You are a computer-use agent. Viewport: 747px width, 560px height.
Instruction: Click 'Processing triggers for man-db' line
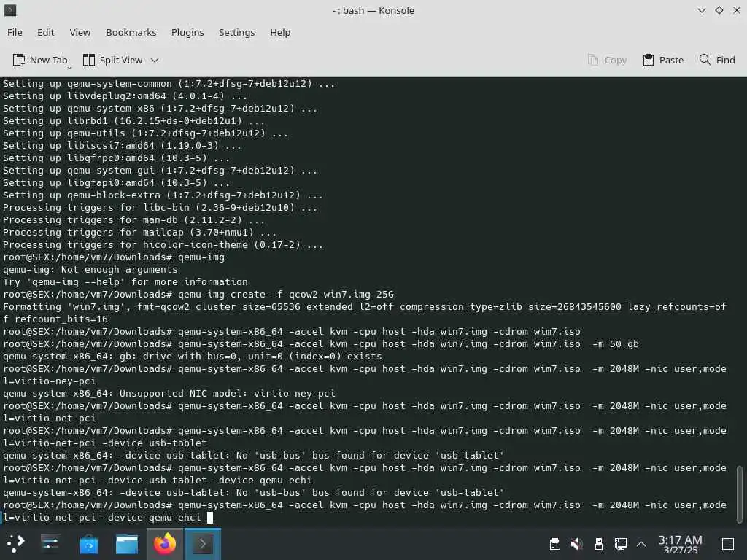(133, 220)
